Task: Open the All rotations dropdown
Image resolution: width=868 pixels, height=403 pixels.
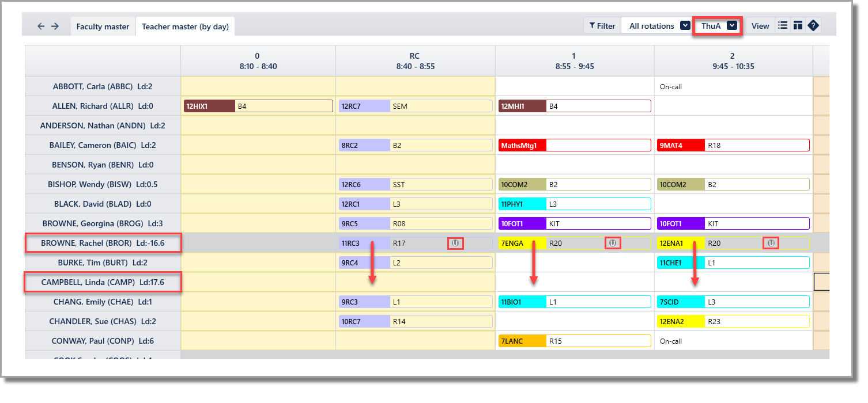Action: point(656,26)
